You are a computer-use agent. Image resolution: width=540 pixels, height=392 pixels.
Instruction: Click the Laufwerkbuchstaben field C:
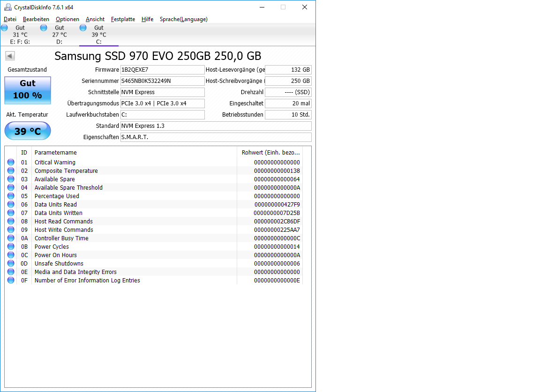pos(162,115)
